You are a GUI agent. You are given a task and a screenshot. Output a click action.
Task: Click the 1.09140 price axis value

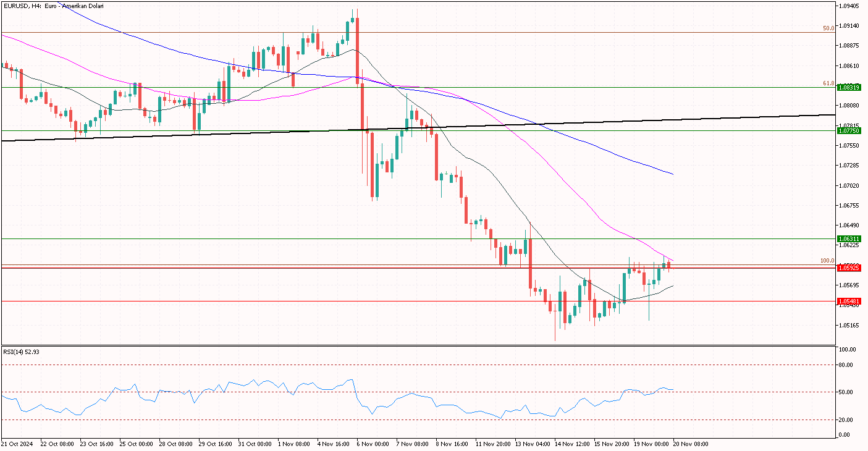tap(849, 25)
